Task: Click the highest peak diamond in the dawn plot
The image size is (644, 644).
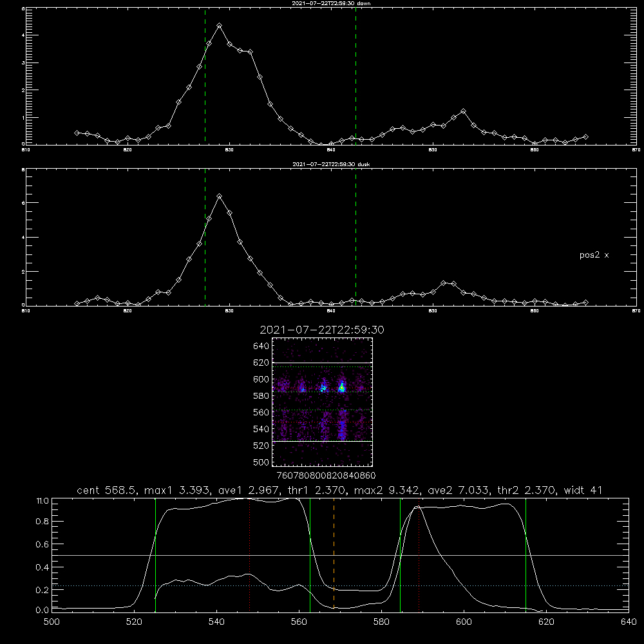Action: click(220, 26)
